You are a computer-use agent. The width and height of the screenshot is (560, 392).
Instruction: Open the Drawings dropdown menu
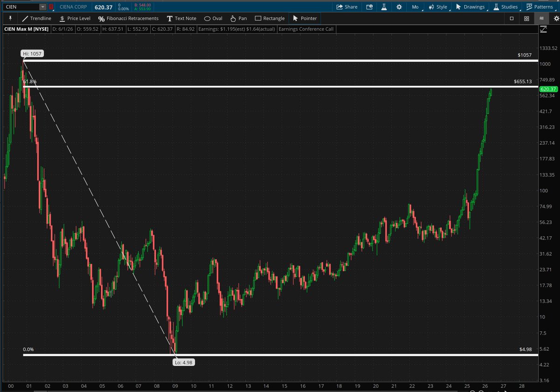(470, 7)
